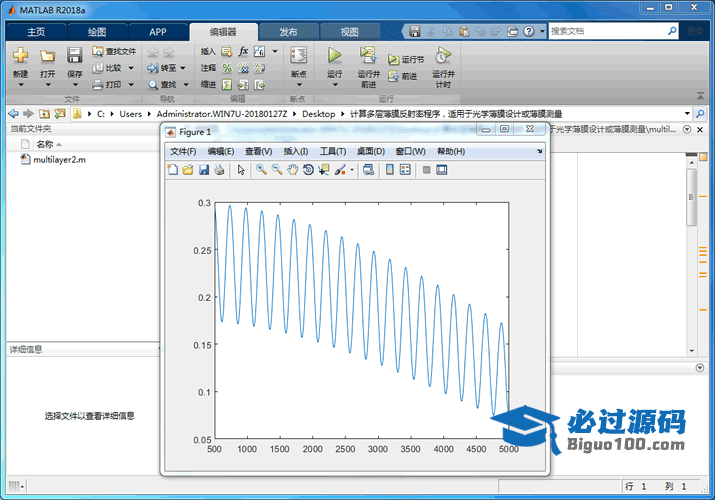The image size is (715, 500).
Task: Click the 新建 plus icon
Action: [x=21, y=56]
